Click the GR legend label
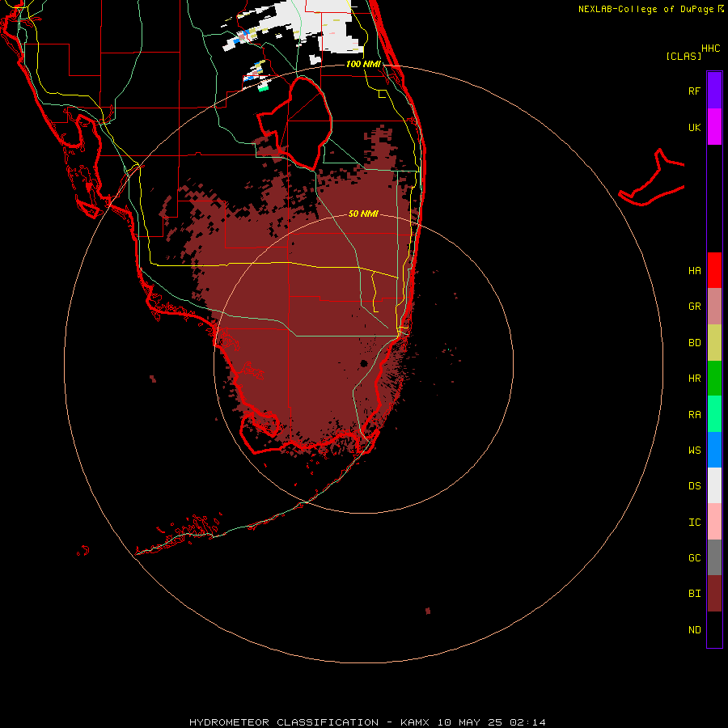 (694, 307)
